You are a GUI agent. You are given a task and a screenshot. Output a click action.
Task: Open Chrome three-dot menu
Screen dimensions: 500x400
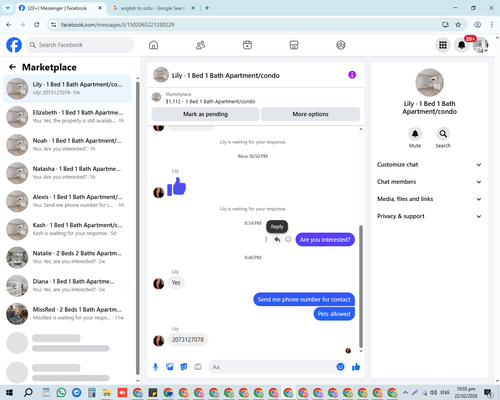[x=492, y=25]
